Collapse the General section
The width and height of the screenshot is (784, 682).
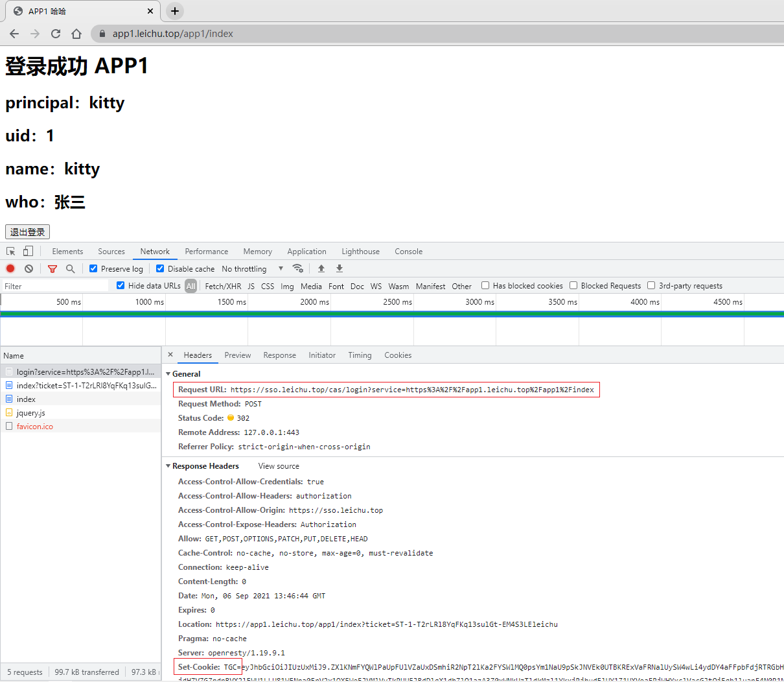click(x=168, y=374)
